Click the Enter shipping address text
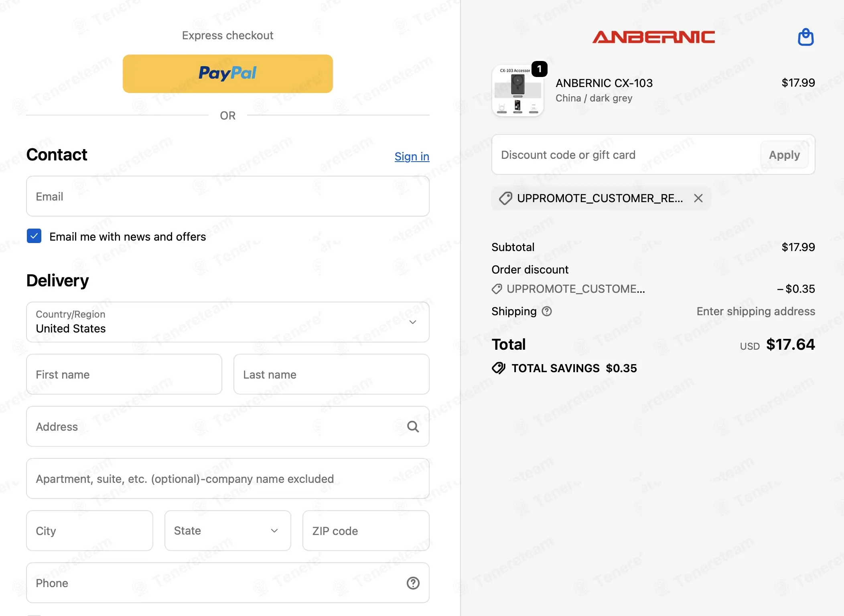This screenshot has height=616, width=844. click(x=756, y=312)
